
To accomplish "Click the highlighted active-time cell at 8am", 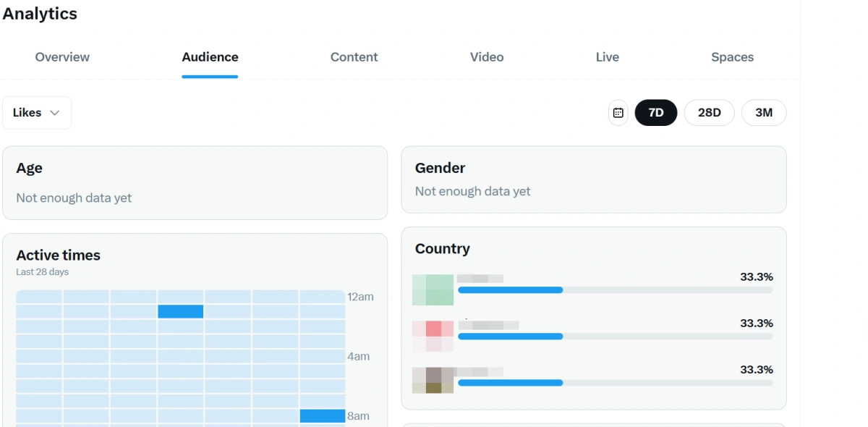I will [x=323, y=416].
